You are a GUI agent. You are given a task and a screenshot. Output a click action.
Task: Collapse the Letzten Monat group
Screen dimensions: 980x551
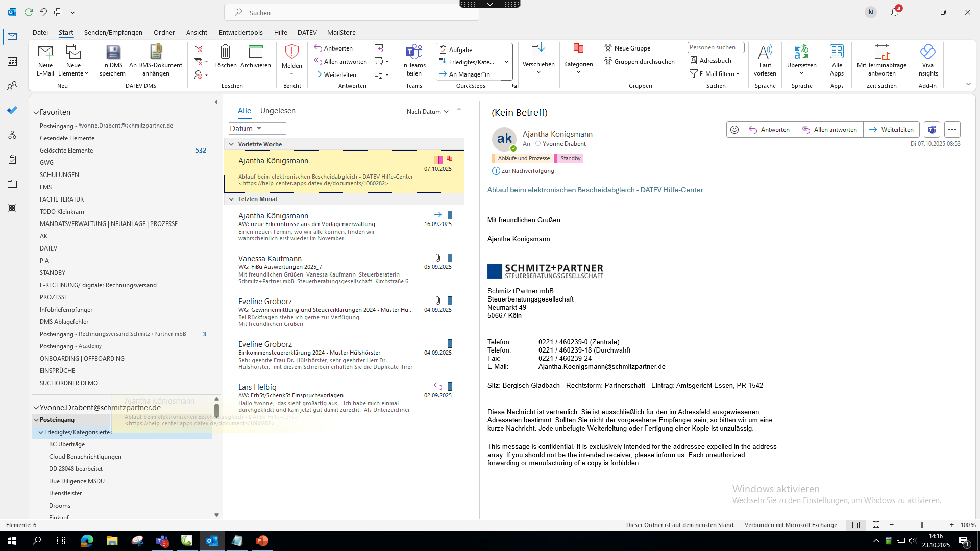(x=231, y=199)
